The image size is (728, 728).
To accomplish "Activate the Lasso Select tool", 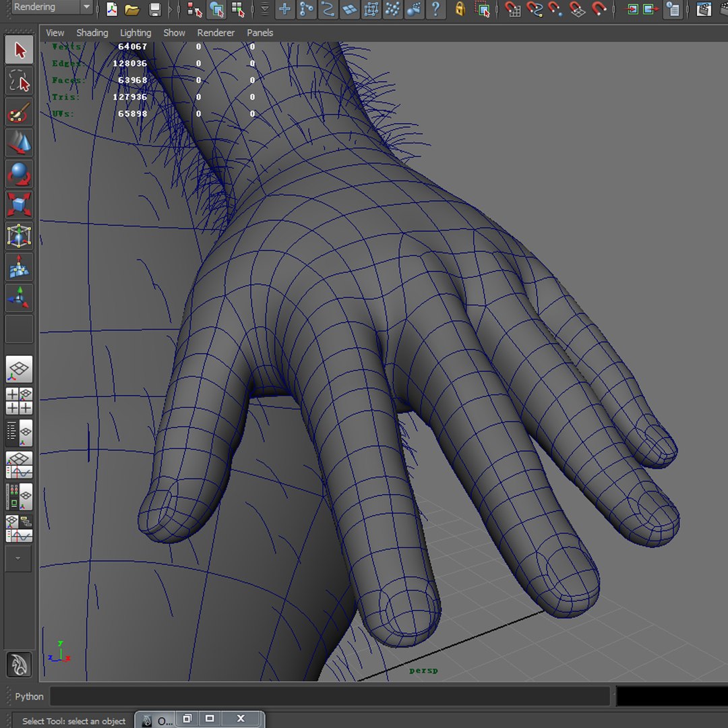I will pyautogui.click(x=19, y=81).
